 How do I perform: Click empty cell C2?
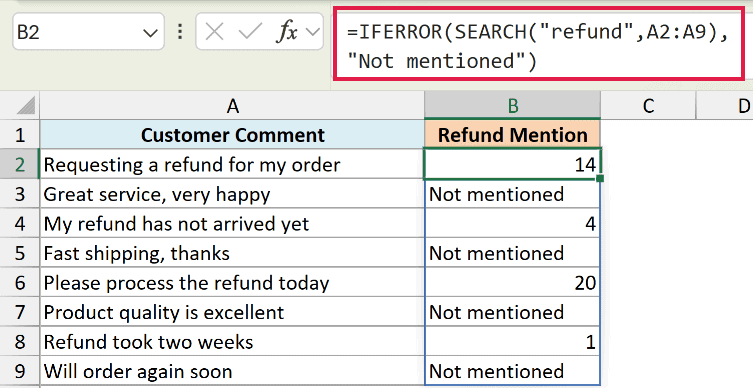[x=648, y=164]
